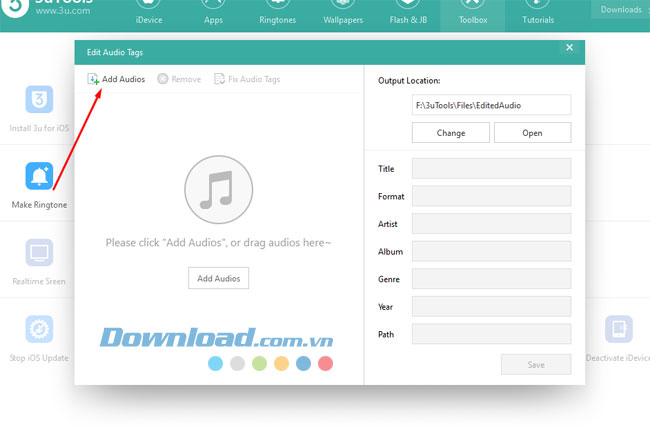Click the Downloads button in header
Image resolution: width=650 pixels, height=436 pixels.
[x=621, y=10]
